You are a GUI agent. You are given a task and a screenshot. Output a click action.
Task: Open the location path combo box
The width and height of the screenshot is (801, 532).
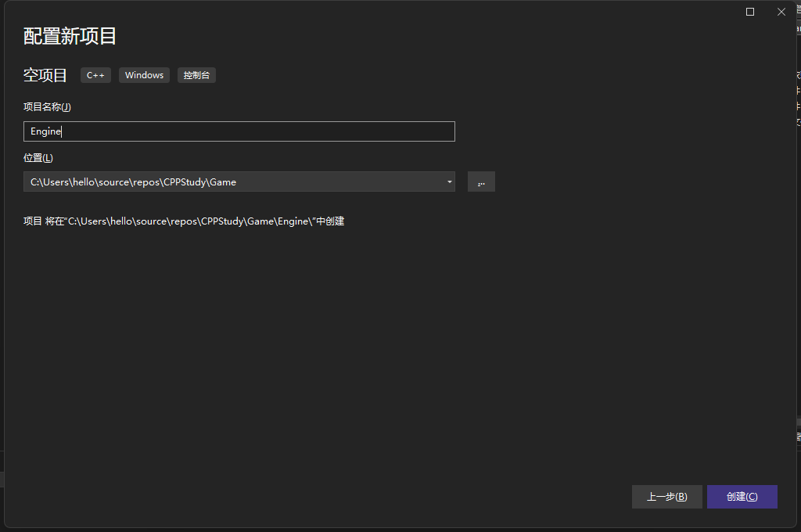(235, 182)
